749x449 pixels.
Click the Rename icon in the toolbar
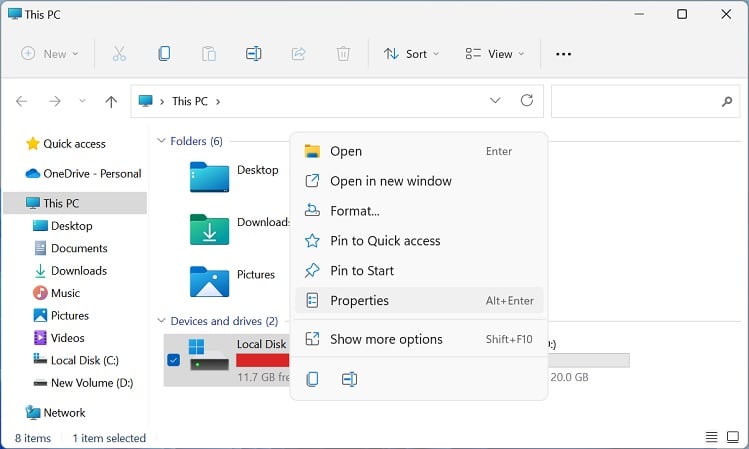254,53
